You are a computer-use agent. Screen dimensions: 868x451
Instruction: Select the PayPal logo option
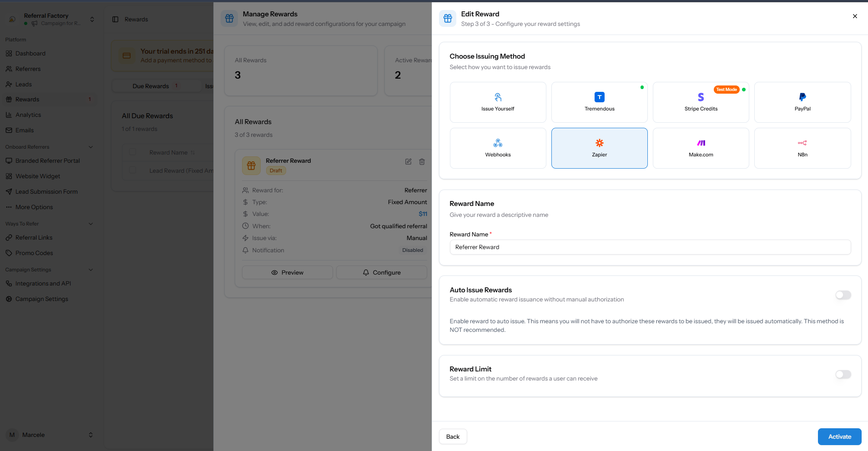802,97
